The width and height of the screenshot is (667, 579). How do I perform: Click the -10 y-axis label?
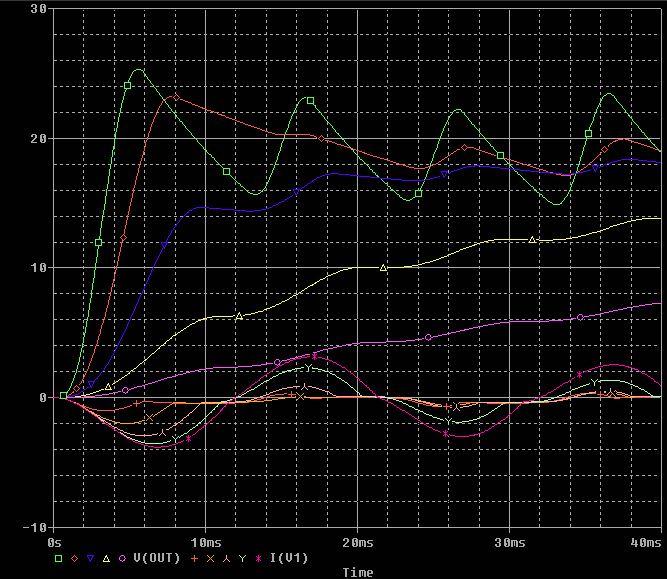34,528
